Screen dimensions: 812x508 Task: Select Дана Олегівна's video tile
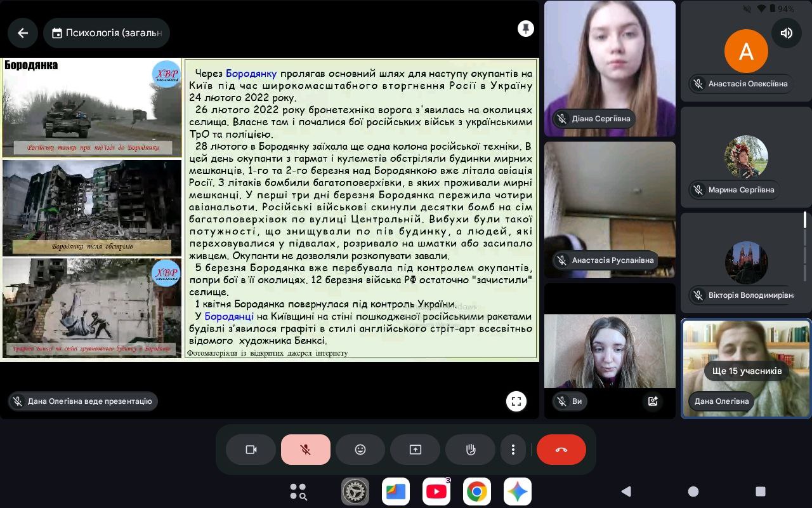746,368
